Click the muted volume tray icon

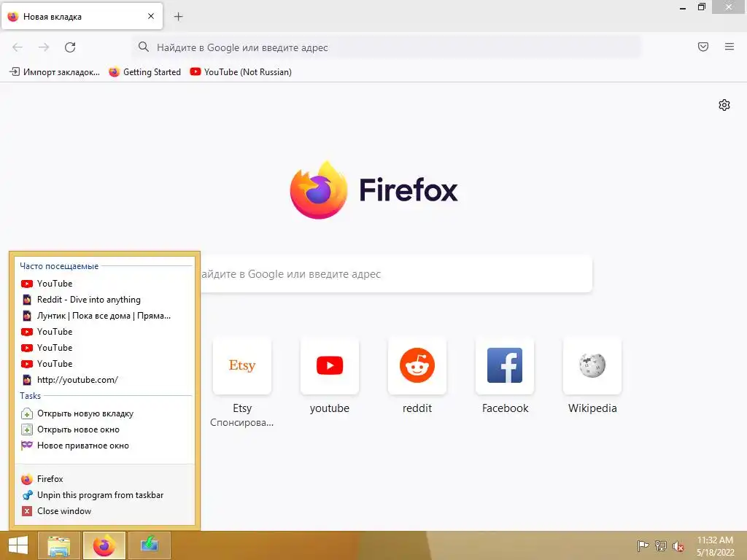click(678, 546)
